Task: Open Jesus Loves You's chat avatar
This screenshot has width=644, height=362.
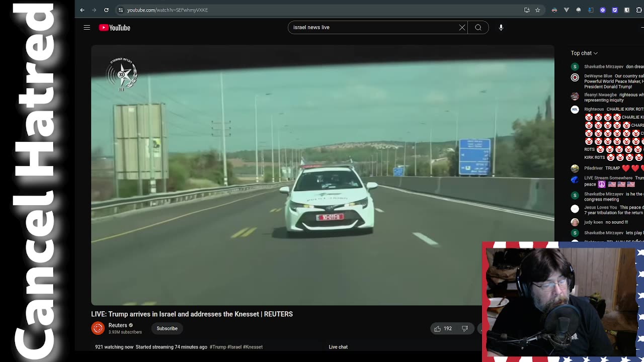Action: 575,209
